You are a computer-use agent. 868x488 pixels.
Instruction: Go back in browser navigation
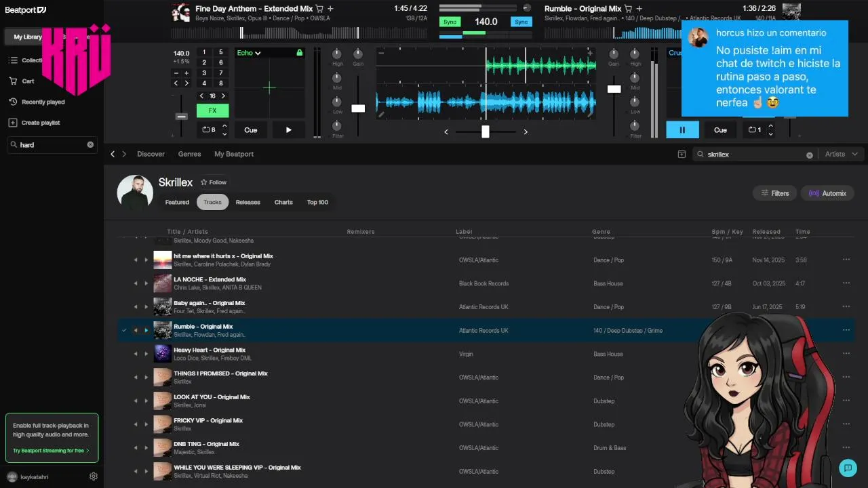tap(113, 154)
